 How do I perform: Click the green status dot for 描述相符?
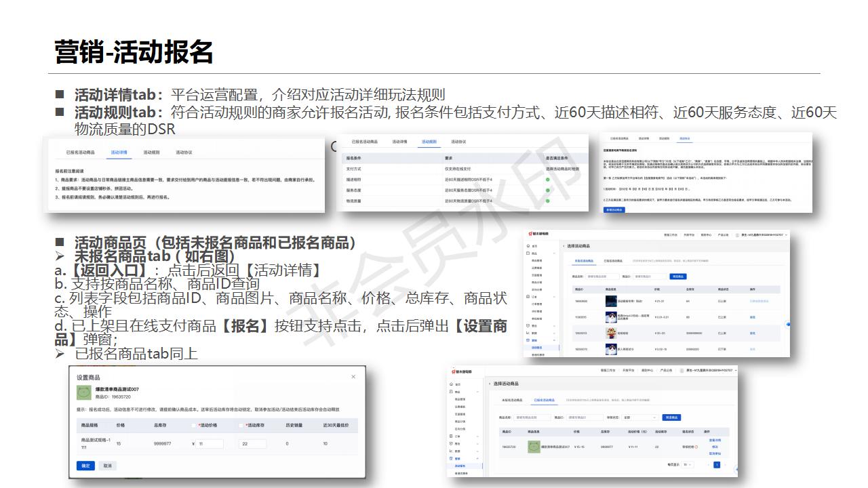[547, 180]
